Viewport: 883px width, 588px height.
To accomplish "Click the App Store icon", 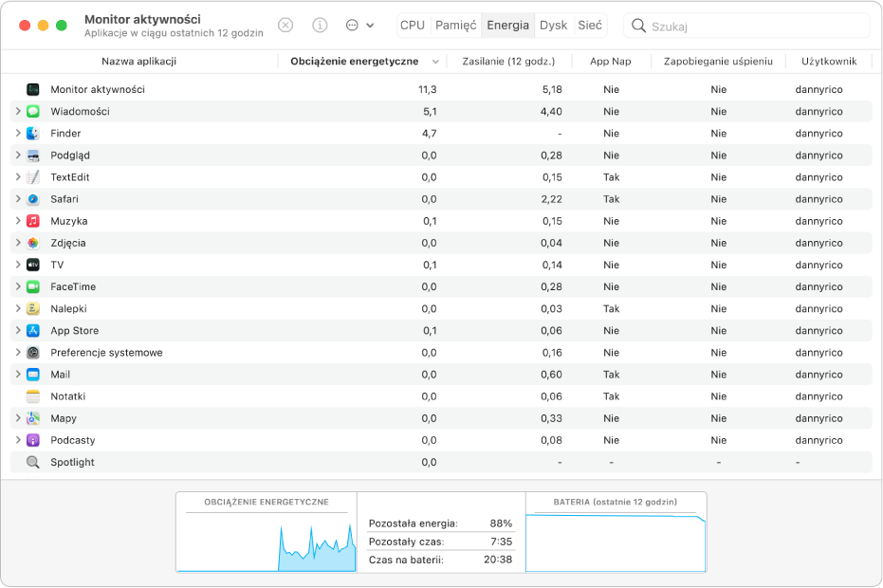I will [x=33, y=331].
